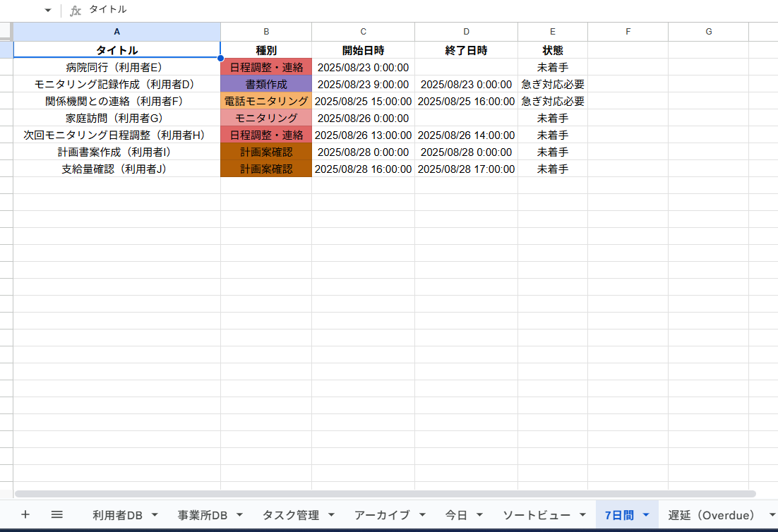Select cell 関係機関との連絡（利用者F）

tap(116, 101)
